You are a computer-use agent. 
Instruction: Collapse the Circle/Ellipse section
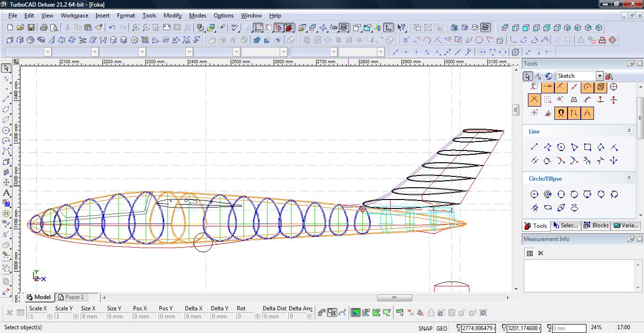629,178
